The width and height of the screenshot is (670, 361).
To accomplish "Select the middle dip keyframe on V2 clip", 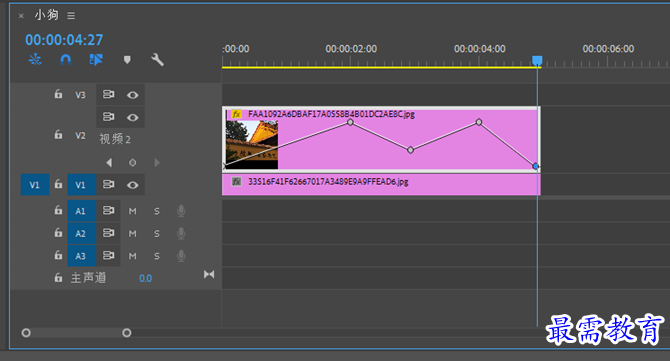I will tap(411, 150).
